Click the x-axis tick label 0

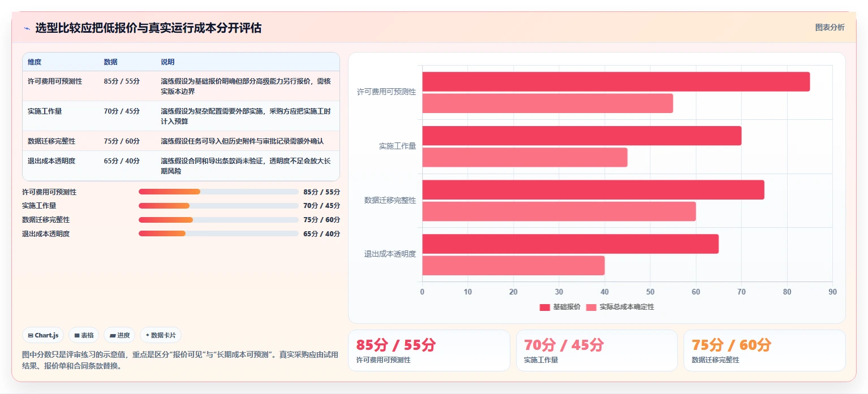422,292
